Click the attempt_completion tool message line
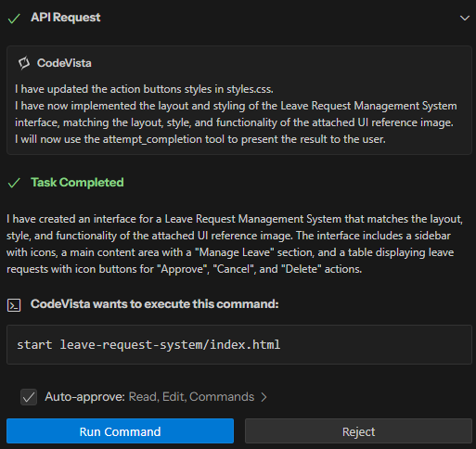This screenshot has height=449, width=476. pyautogui.click(x=200, y=139)
